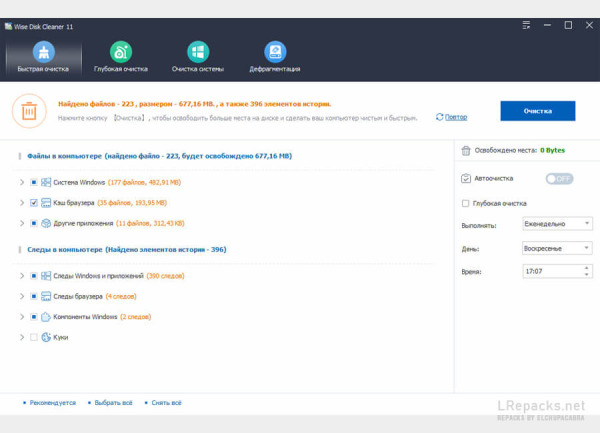Expand the Система Windows row
The image size is (600, 433).
click(22, 182)
